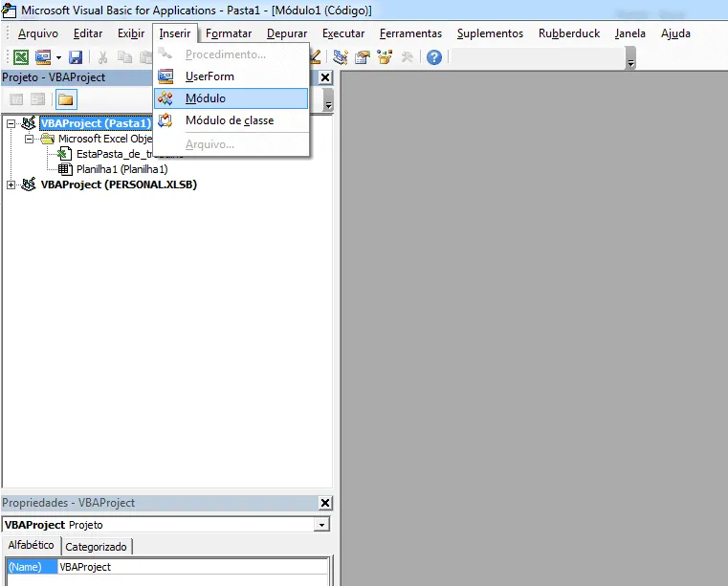Open the Suplementos menu

pos(490,33)
